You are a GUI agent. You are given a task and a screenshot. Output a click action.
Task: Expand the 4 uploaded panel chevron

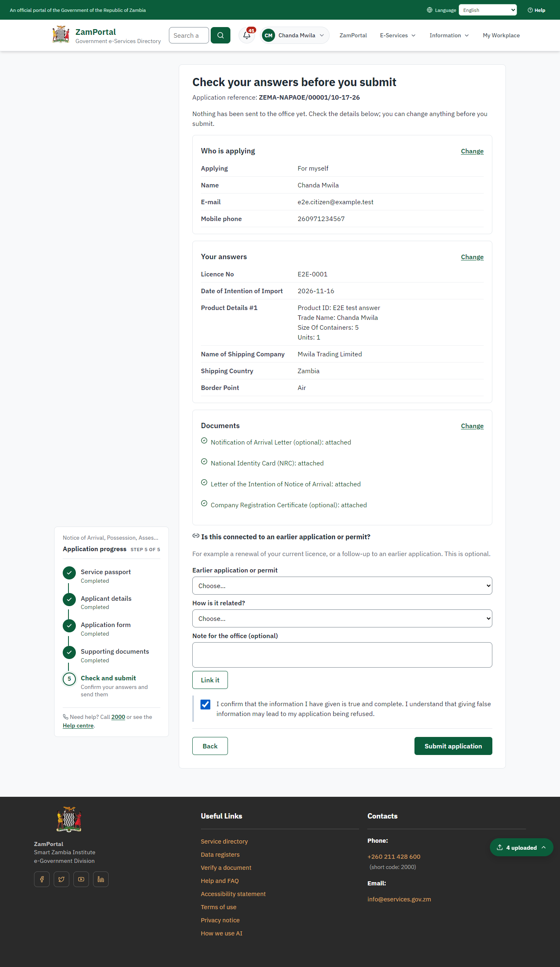click(x=544, y=847)
